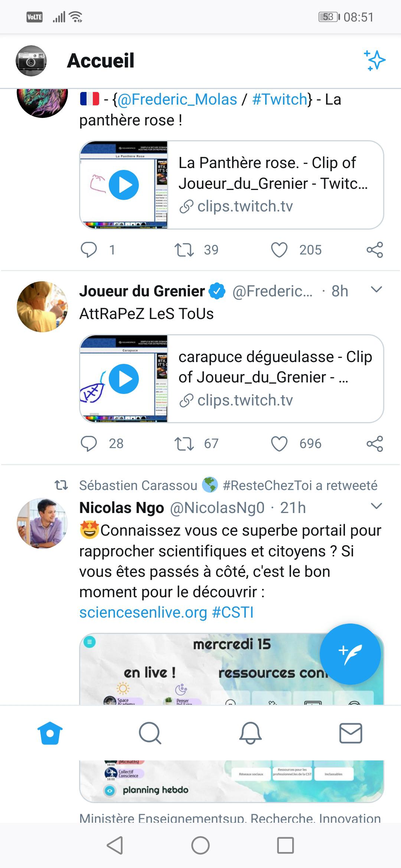Viewport: 401px width, 868px height.
Task: Play the carapuce dégueulasse Twitch clip
Action: pos(124,379)
